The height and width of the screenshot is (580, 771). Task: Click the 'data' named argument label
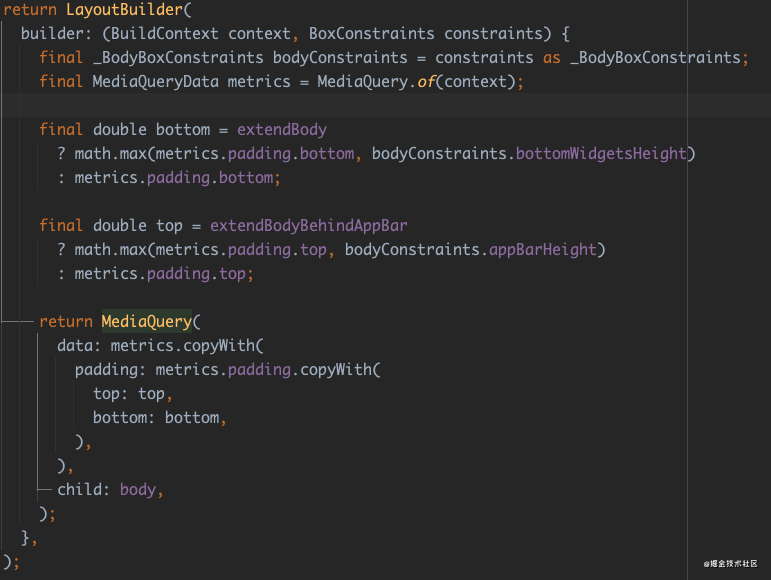point(75,346)
